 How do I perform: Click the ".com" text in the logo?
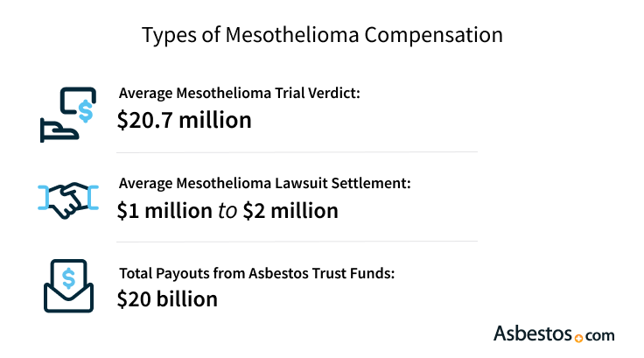pos(599,335)
